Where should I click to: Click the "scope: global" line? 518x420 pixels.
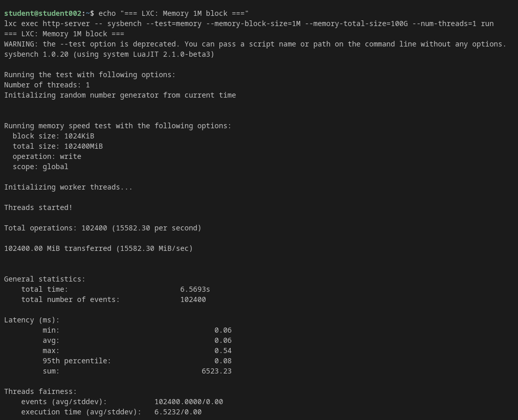click(x=40, y=167)
